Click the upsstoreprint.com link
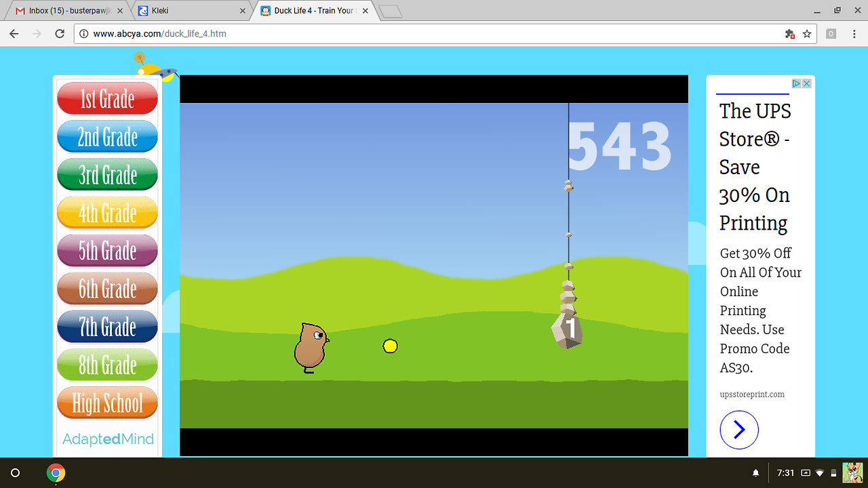Image resolution: width=868 pixels, height=488 pixels. (752, 394)
